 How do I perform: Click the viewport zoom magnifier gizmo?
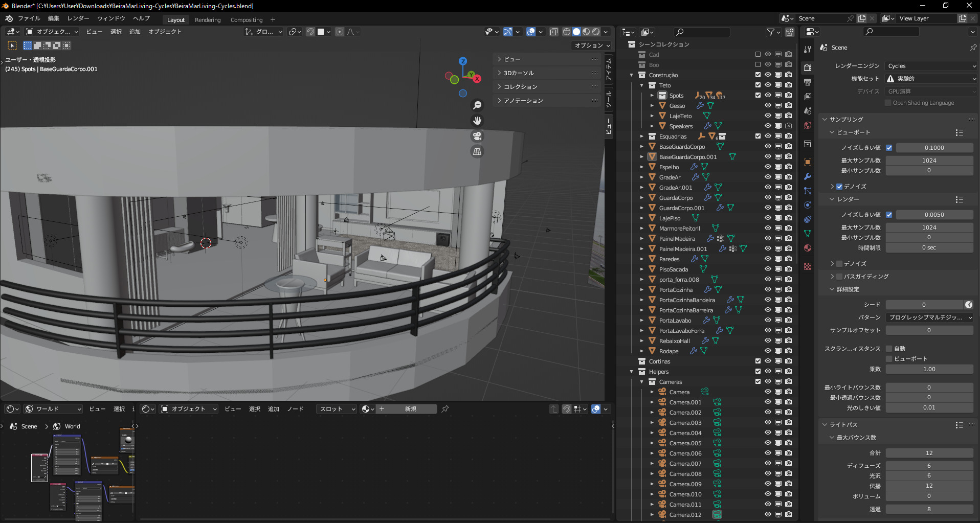coord(477,105)
